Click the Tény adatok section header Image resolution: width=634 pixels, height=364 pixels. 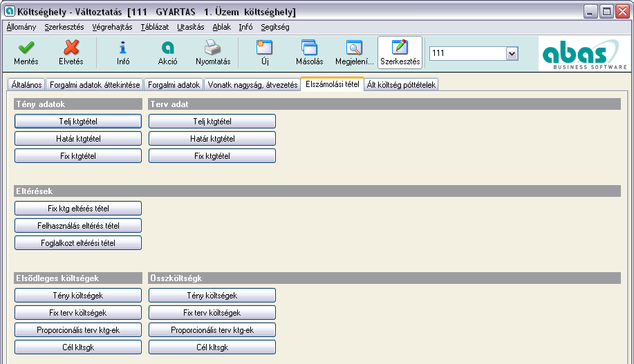(x=78, y=104)
